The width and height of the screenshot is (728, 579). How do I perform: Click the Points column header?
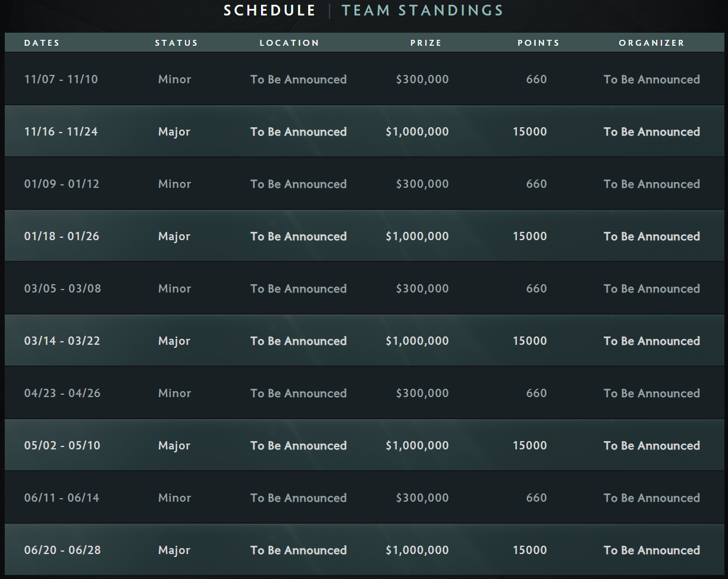(538, 43)
